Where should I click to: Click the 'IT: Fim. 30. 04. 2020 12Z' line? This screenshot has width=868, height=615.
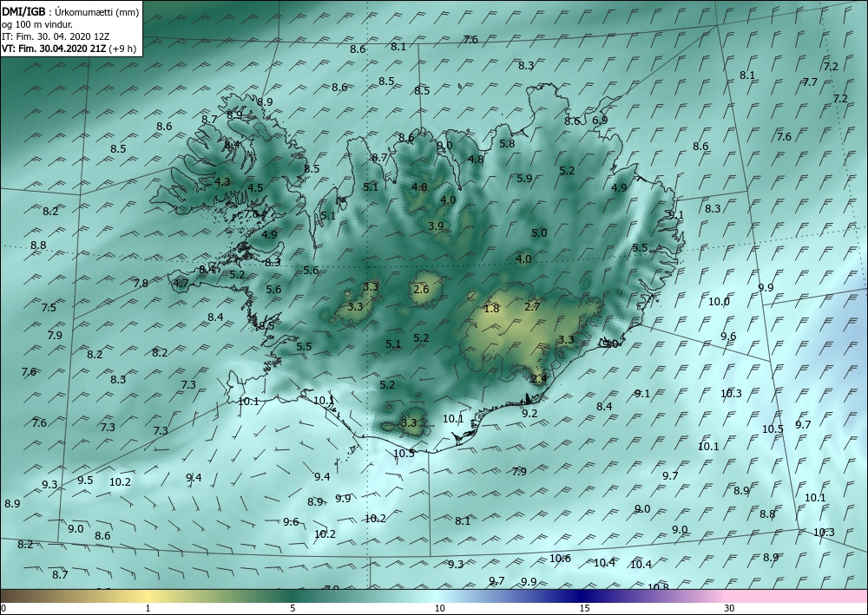pyautogui.click(x=56, y=36)
